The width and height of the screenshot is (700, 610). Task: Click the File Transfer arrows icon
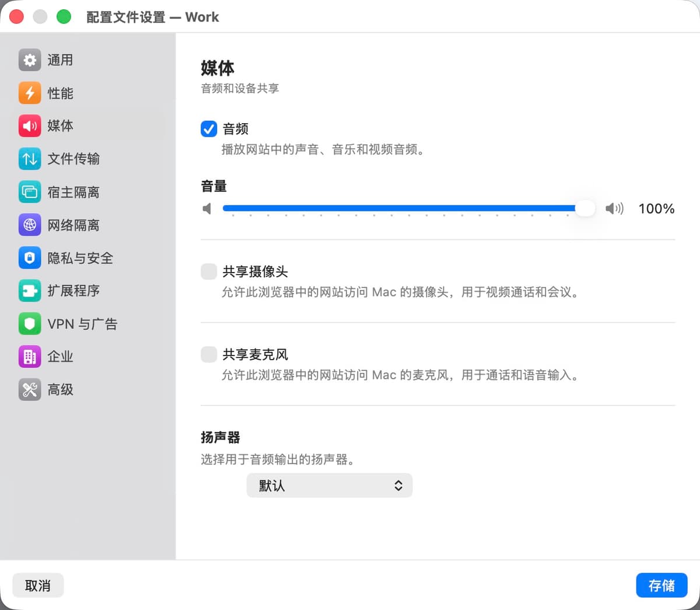30,159
